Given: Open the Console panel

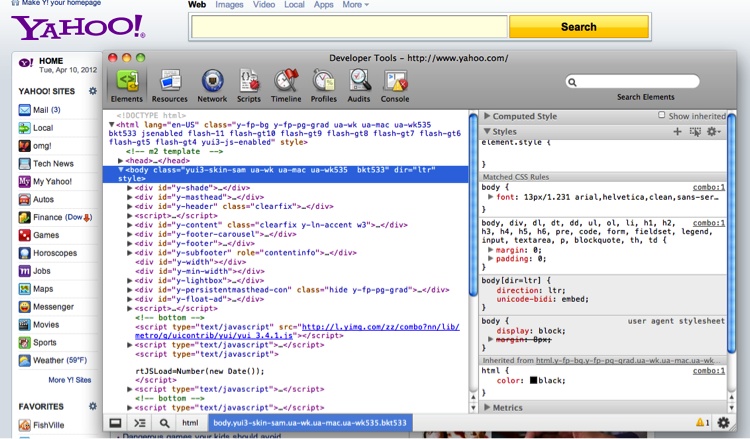Looking at the screenshot, I should (x=395, y=86).
